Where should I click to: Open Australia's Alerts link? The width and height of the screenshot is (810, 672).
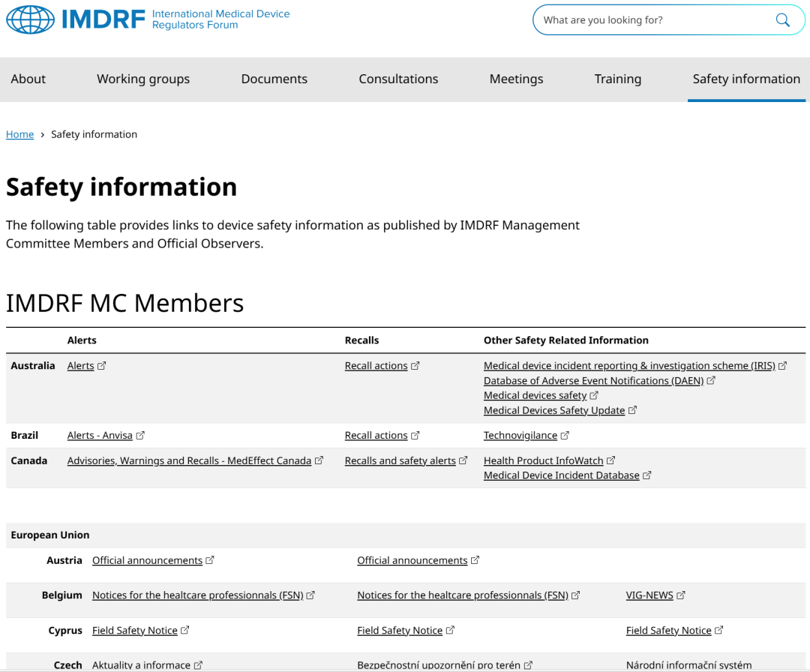pyautogui.click(x=80, y=366)
